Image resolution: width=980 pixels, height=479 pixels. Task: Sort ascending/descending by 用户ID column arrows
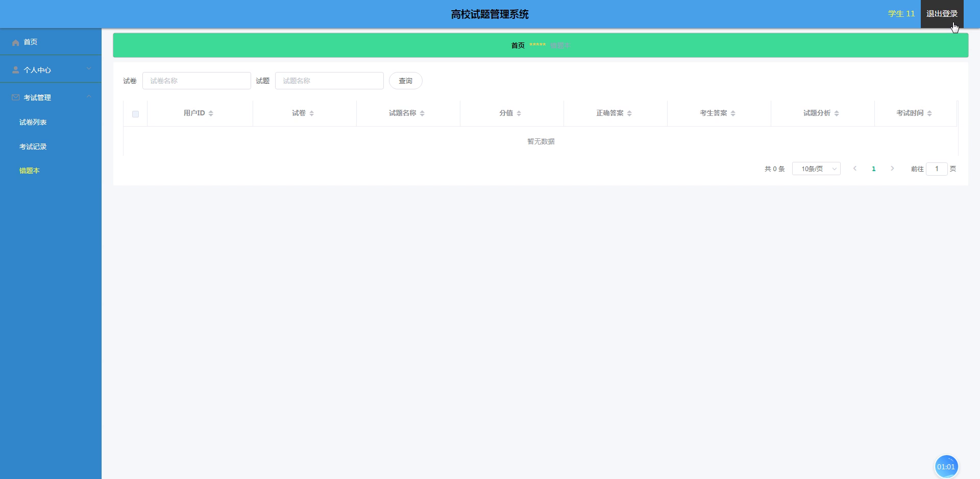click(x=211, y=113)
